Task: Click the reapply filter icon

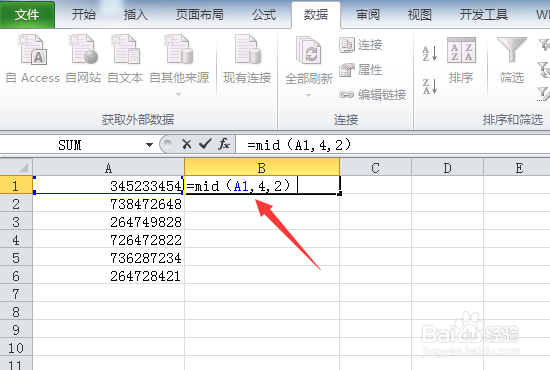Action: tap(544, 69)
